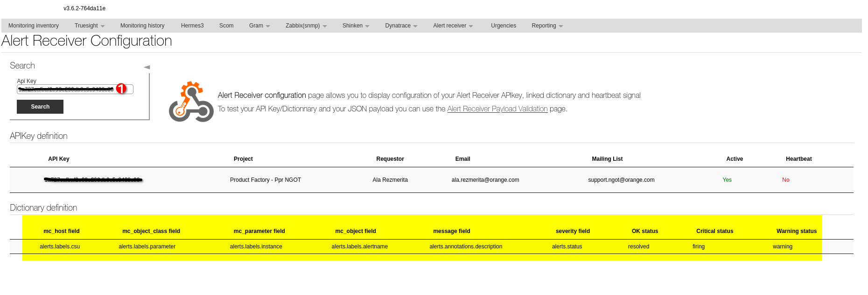Click the webhook key logo icon
The width and height of the screenshot is (868, 295).
pos(191,102)
